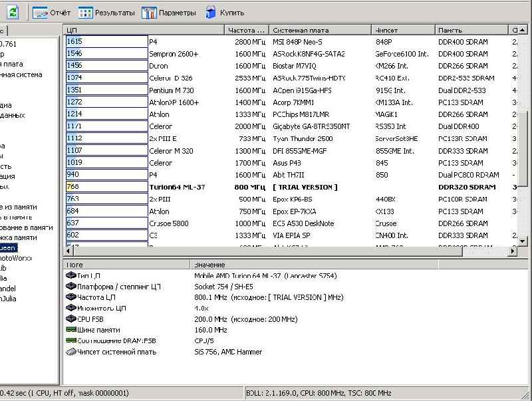
Task: Click the chip icon next to Тип ЦП
Action: [x=71, y=275]
